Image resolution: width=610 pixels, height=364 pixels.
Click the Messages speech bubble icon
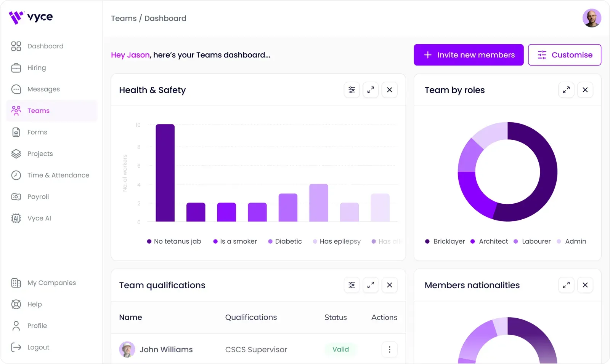16,89
